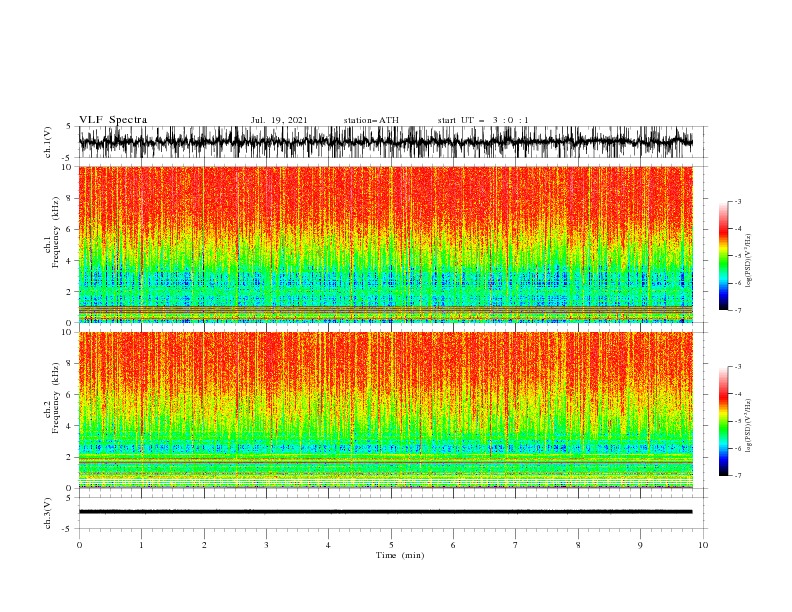Click the "5" minute tick on the time axis
This screenshot has width=792, height=612.
pyautogui.click(x=391, y=545)
